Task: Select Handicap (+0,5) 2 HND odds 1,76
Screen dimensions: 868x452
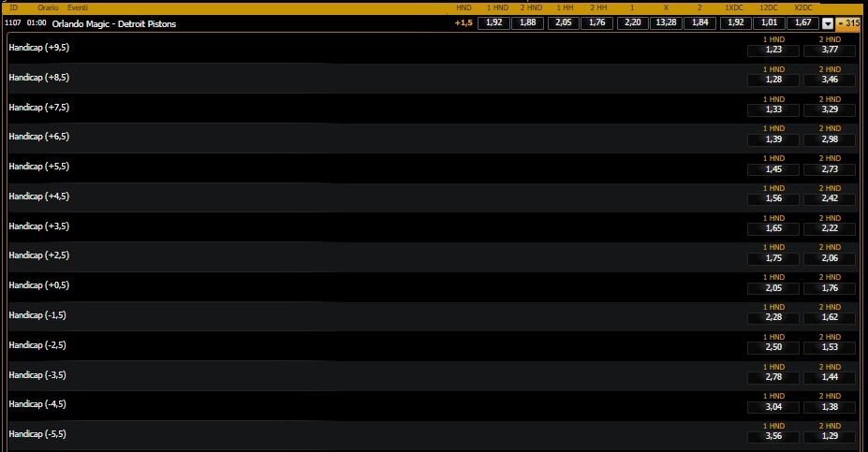Action: click(830, 287)
